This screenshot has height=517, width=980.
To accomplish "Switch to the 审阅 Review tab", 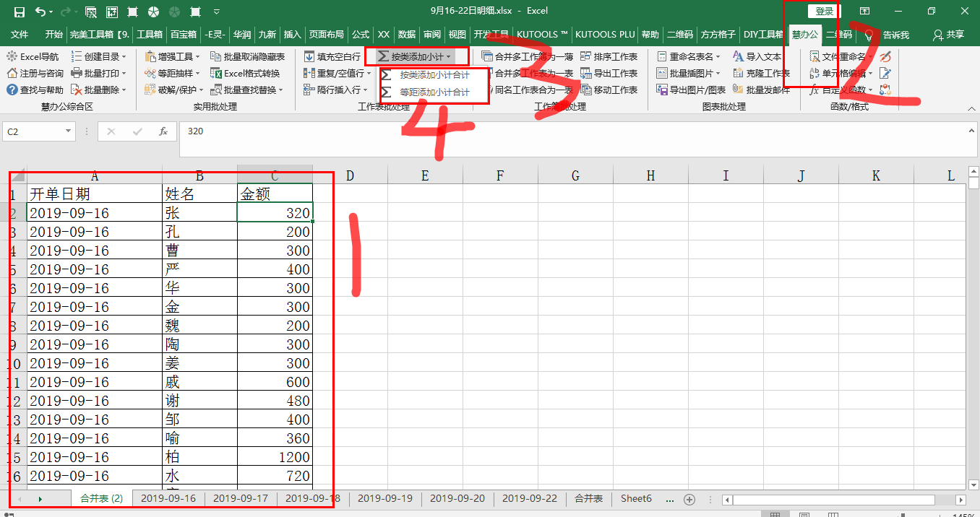I will click(432, 34).
